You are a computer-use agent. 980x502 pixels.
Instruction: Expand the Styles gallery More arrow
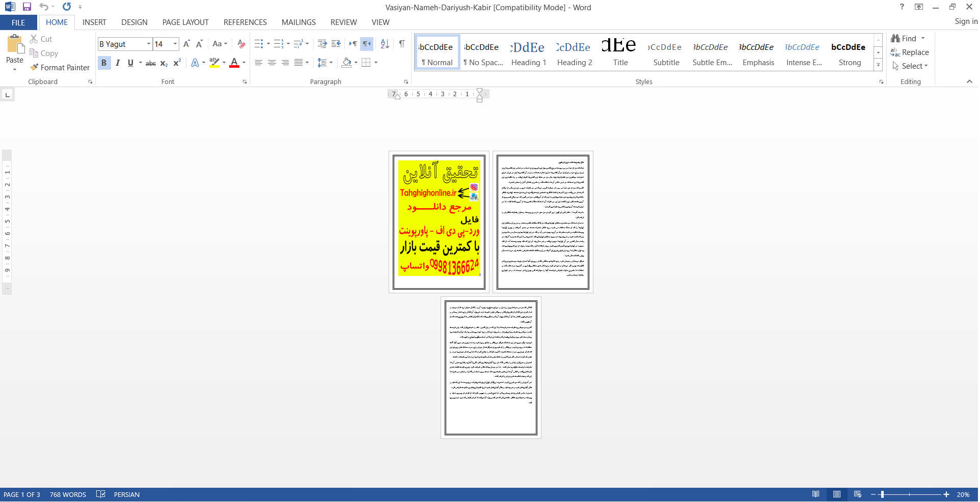(878, 65)
